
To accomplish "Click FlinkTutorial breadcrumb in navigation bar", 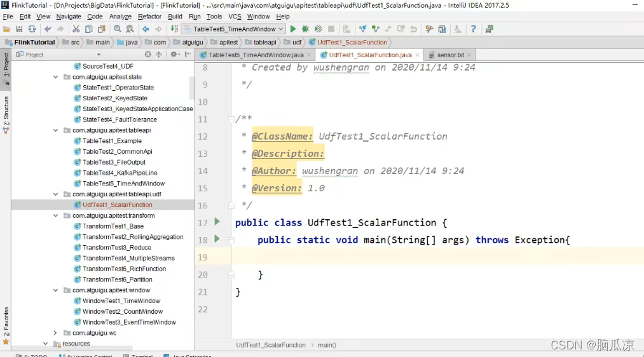I will [30, 43].
